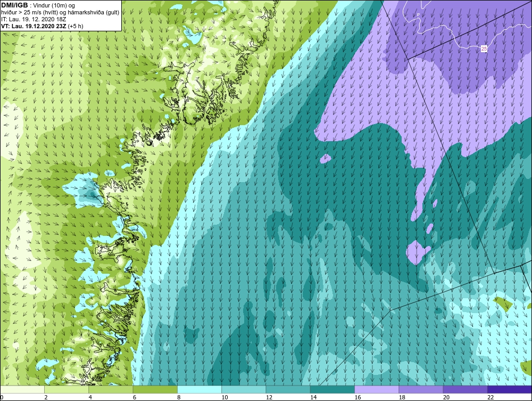Click the 12–14 m/s teal legend swatch
This screenshot has height=401, width=532.
click(x=288, y=389)
